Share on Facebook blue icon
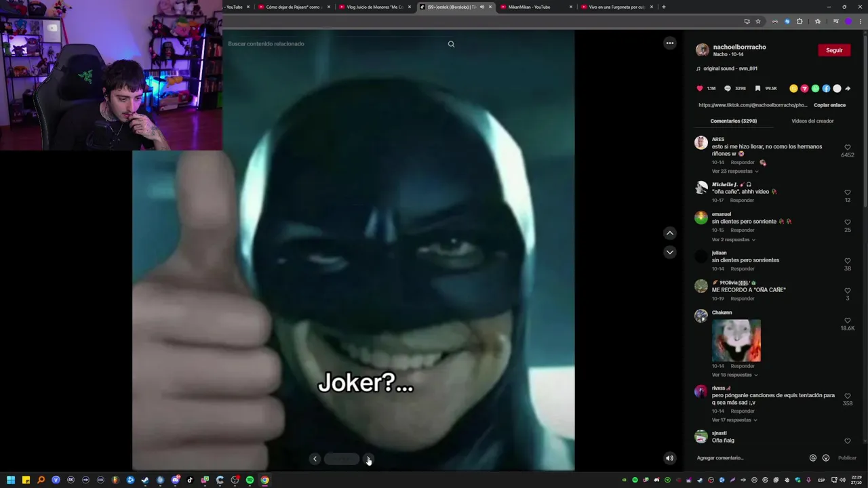The width and height of the screenshot is (868, 488). coord(826,88)
